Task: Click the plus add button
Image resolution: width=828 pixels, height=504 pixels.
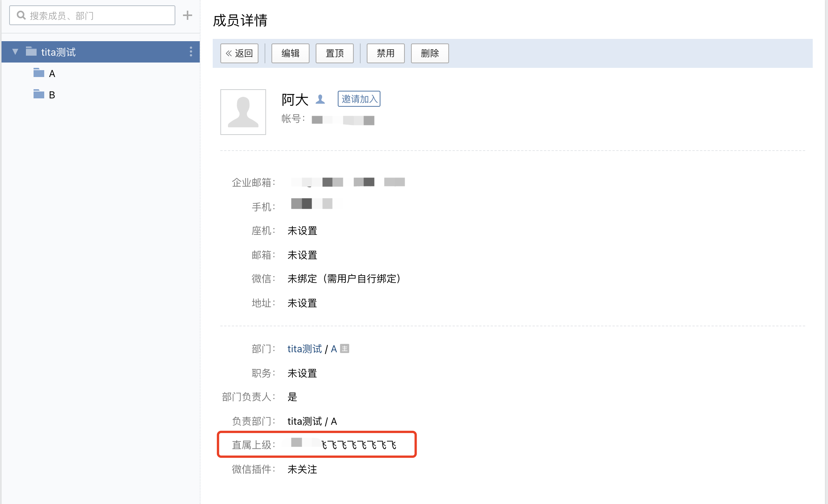Action: [x=188, y=15]
